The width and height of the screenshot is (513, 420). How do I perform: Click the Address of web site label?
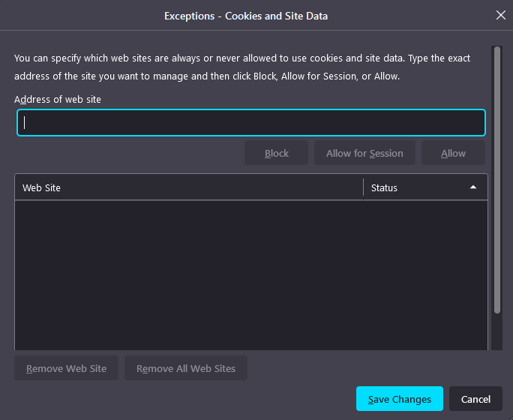[x=58, y=100]
